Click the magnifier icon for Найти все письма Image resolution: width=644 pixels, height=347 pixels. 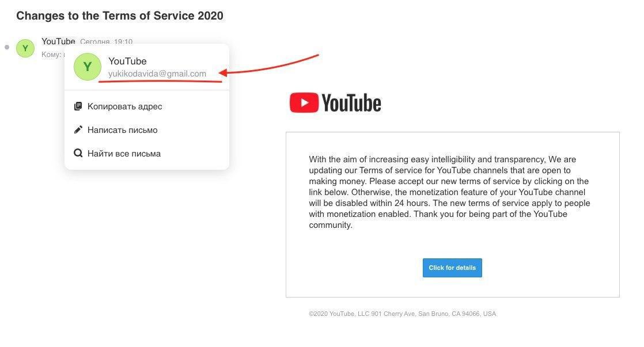click(78, 153)
